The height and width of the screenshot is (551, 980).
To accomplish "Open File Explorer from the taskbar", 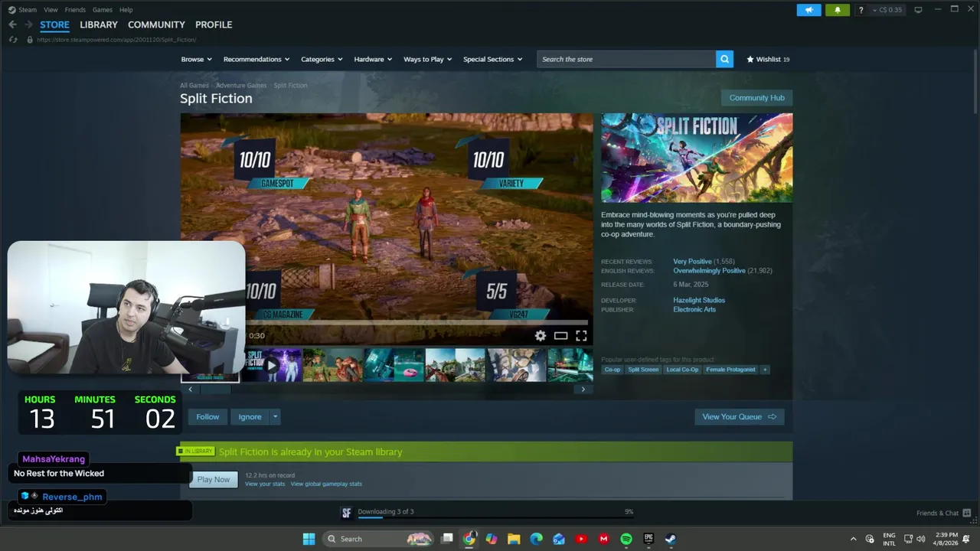I will tap(514, 539).
